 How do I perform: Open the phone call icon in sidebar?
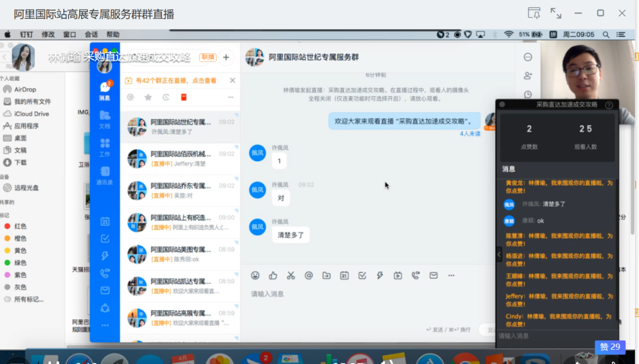tap(105, 273)
